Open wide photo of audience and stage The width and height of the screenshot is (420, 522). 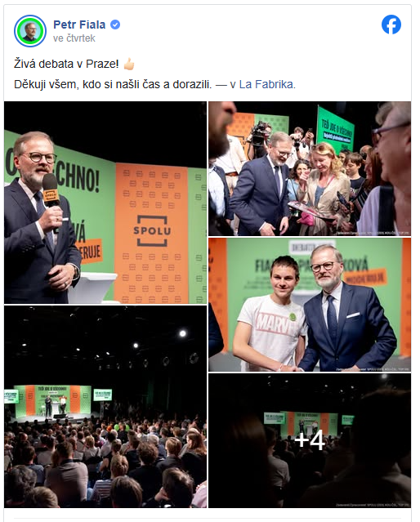coord(105,407)
